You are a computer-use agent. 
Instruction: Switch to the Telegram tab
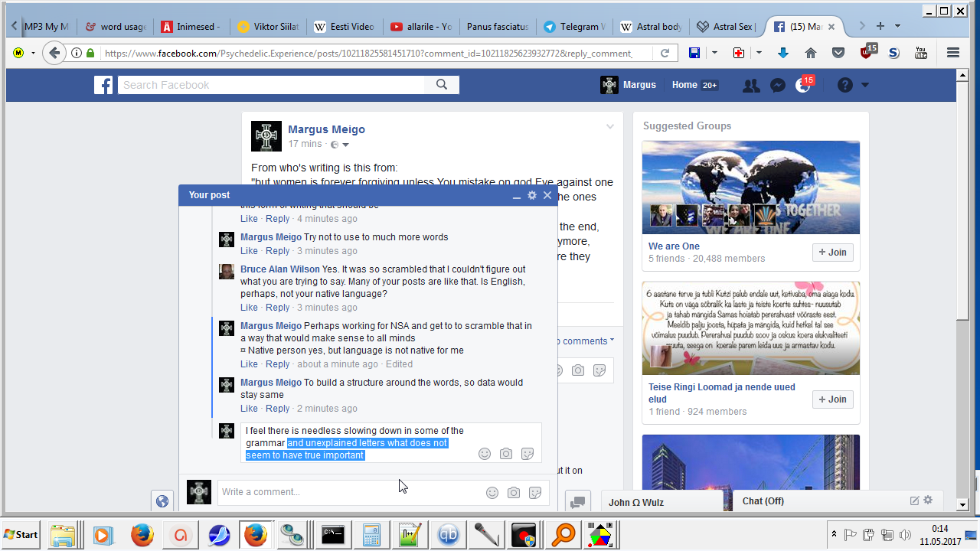[x=574, y=27]
